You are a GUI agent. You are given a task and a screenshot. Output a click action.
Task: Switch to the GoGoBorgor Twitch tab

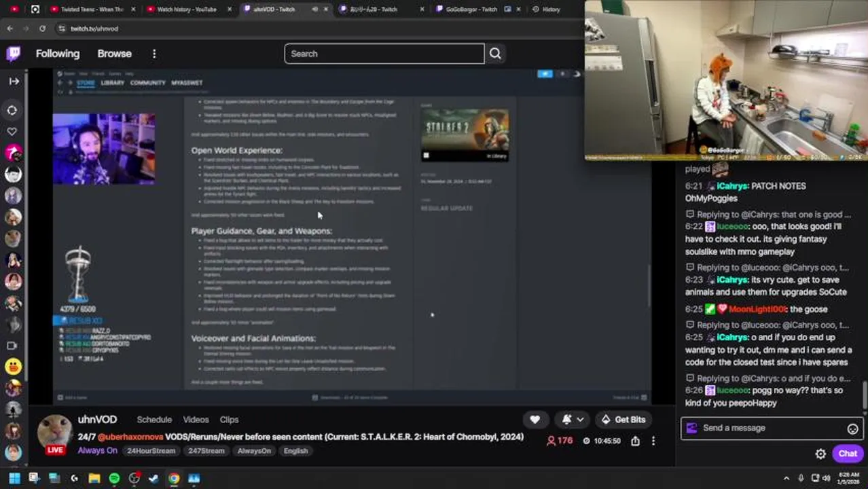(472, 10)
